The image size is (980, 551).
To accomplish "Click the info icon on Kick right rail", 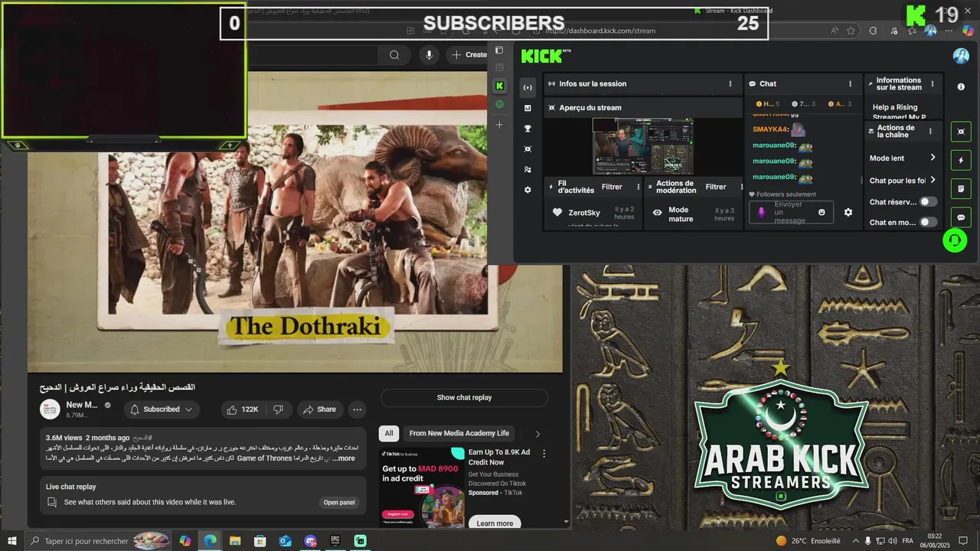I will coord(961,86).
